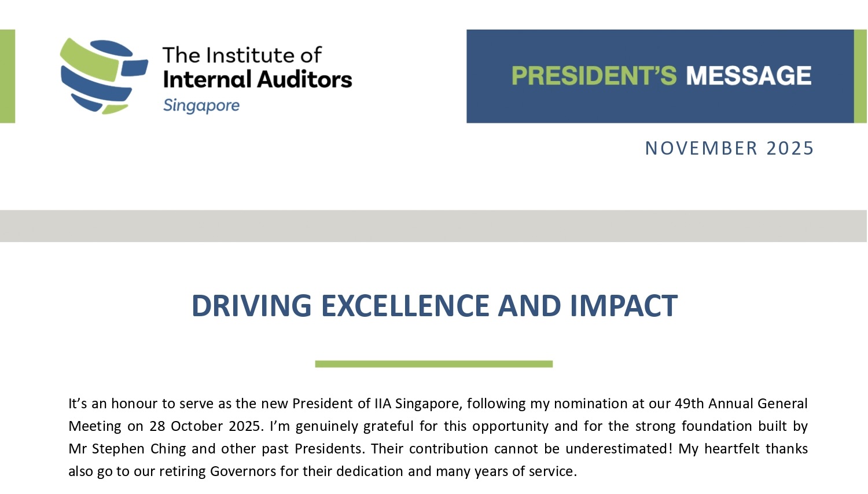This screenshot has height=494, width=868.
Task: Click the green "PRESIDENT'S" word in banner
Action: 594,76
